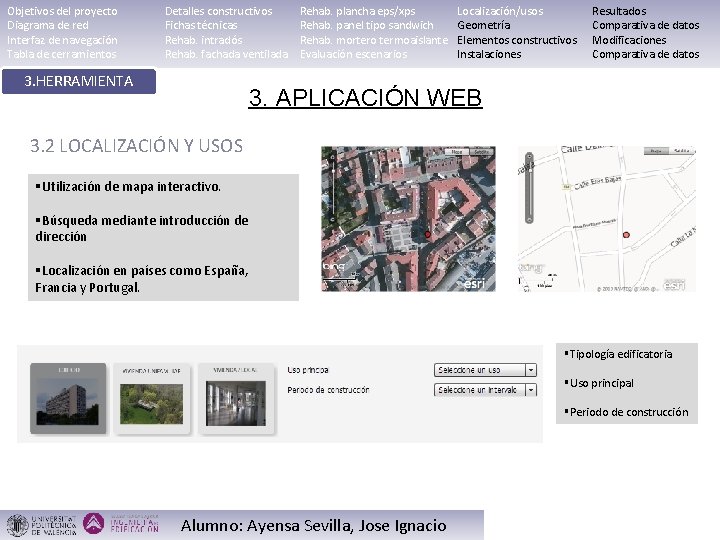This screenshot has height=540, width=720.
Task: Go to 'Rehab. fachada ventilada' section
Action: pyautogui.click(x=227, y=54)
